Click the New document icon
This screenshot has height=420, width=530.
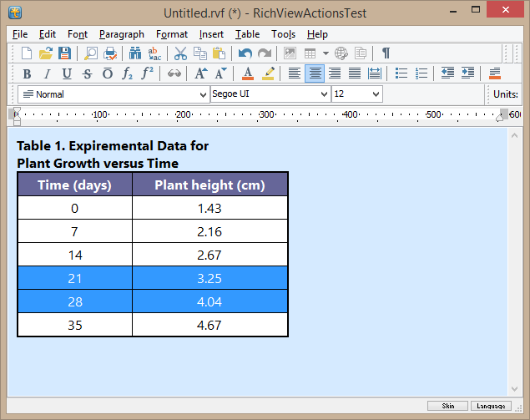tap(27, 53)
